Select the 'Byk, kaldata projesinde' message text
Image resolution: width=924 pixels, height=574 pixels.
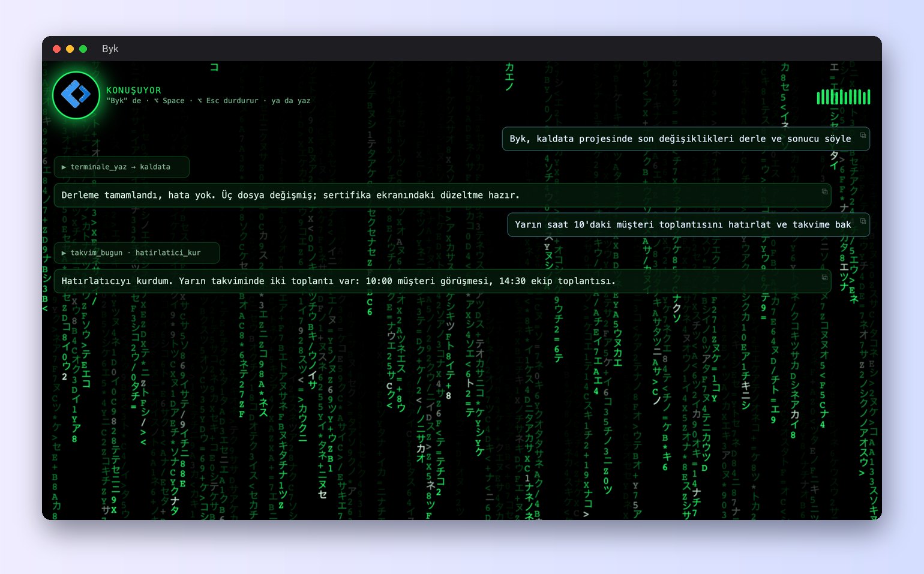coord(680,139)
